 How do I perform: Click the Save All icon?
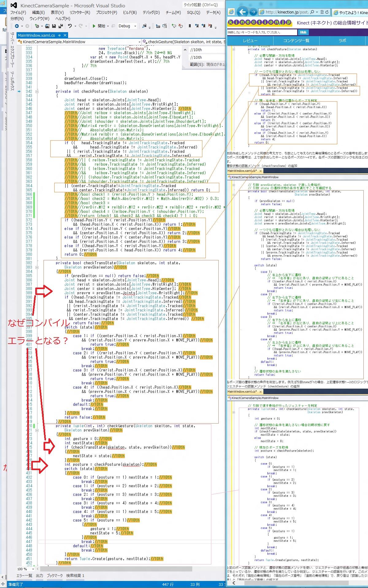coord(61,26)
